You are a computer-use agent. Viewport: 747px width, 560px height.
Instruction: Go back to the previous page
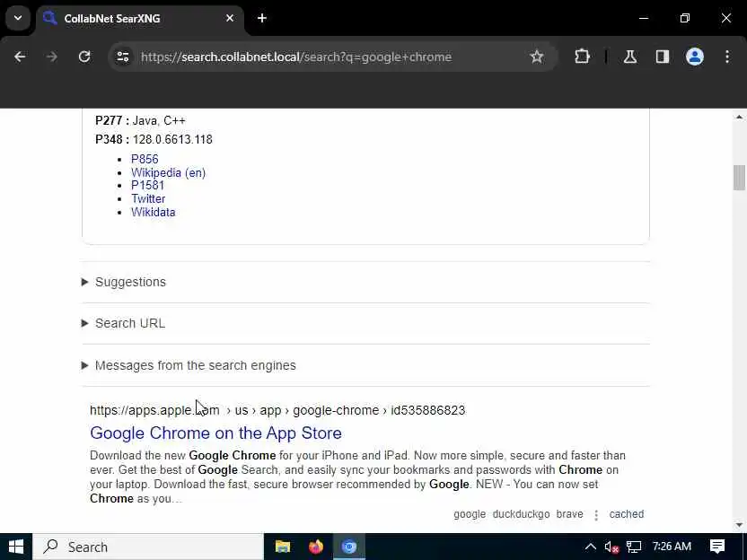click(x=20, y=57)
